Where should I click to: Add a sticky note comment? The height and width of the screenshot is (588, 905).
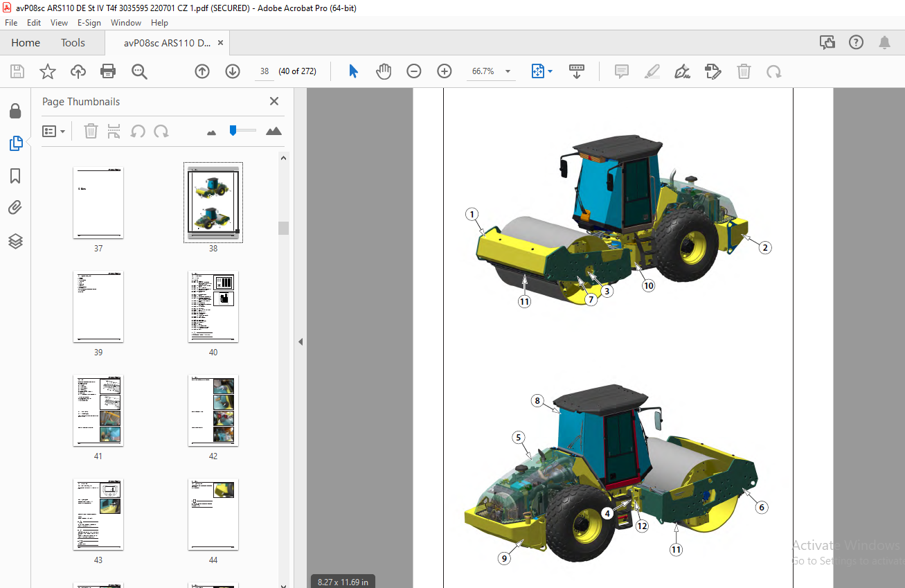pos(622,71)
